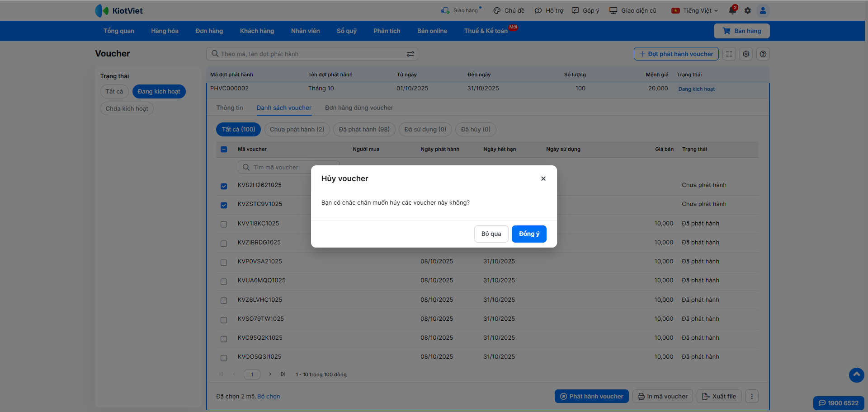
Task: Open Góp ý feedback
Action: pyautogui.click(x=585, y=10)
